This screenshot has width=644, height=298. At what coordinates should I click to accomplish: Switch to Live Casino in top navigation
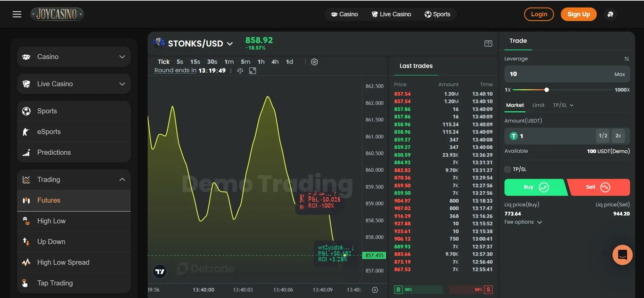tap(391, 14)
